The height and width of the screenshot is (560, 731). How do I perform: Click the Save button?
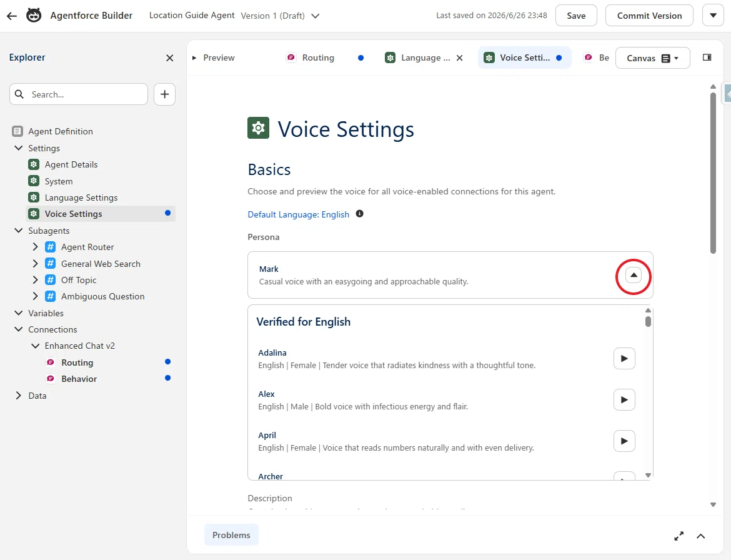pyautogui.click(x=576, y=16)
